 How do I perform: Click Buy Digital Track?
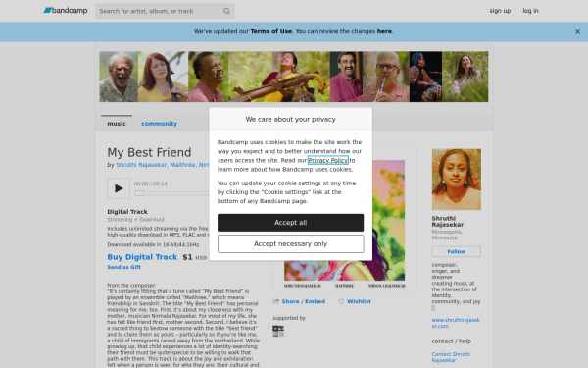coord(142,257)
